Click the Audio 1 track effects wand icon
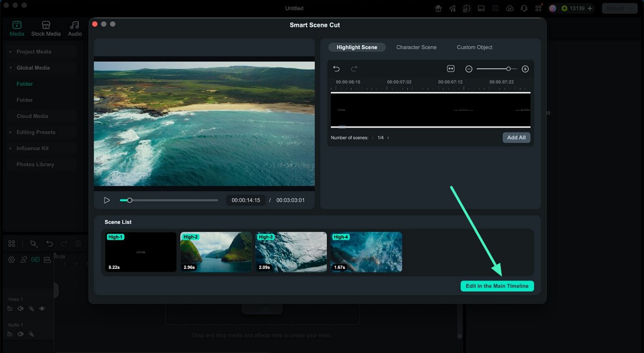This screenshot has height=353, width=644. (x=31, y=334)
